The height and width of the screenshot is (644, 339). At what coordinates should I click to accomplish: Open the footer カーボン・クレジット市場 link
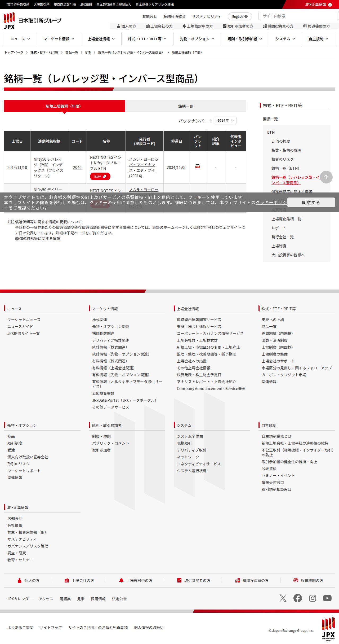click(x=284, y=375)
